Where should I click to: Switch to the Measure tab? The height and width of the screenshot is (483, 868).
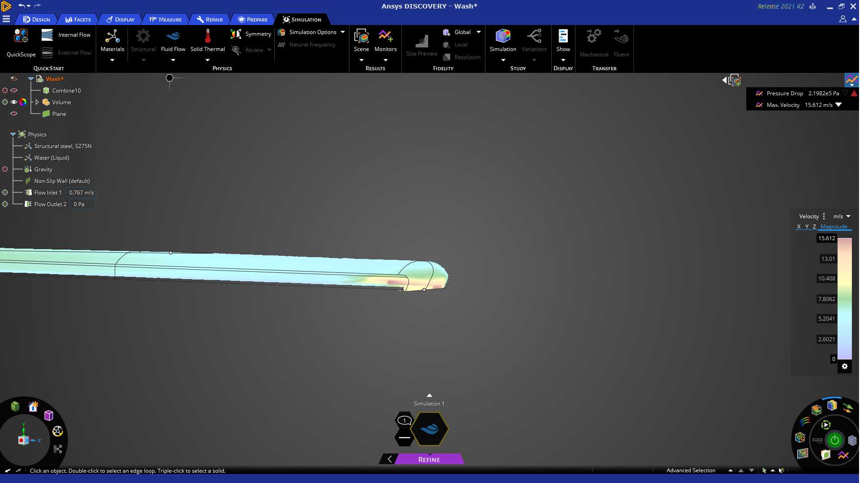[166, 19]
